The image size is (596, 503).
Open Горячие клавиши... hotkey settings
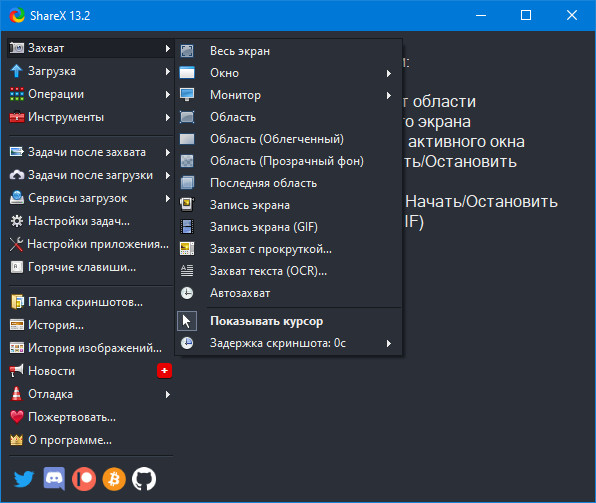point(90,267)
